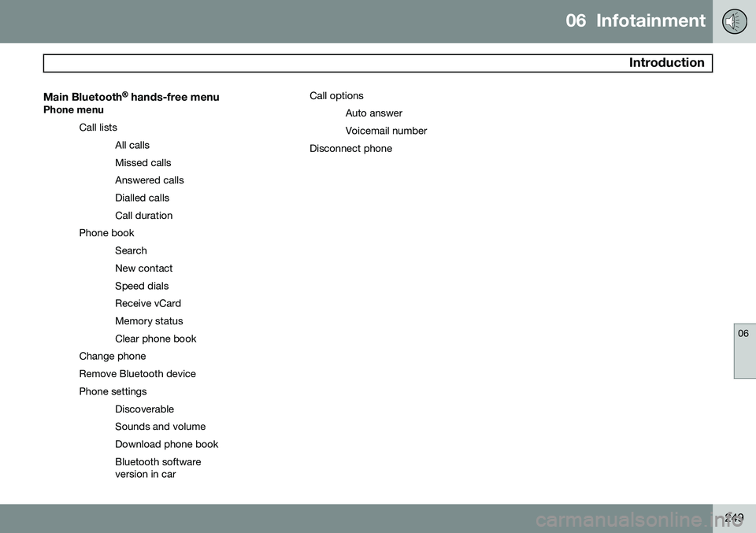Select Missed calls entry
Viewport: 756px width, 533px height.
point(143,163)
